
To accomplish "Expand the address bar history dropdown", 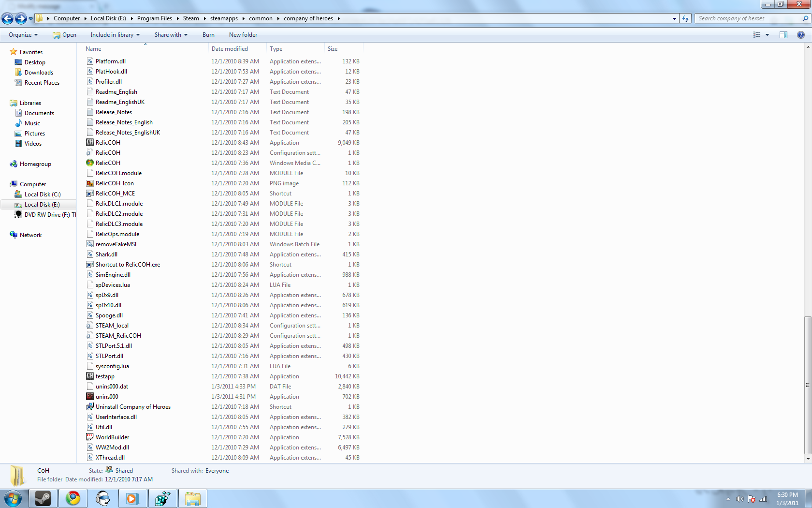I will [674, 18].
